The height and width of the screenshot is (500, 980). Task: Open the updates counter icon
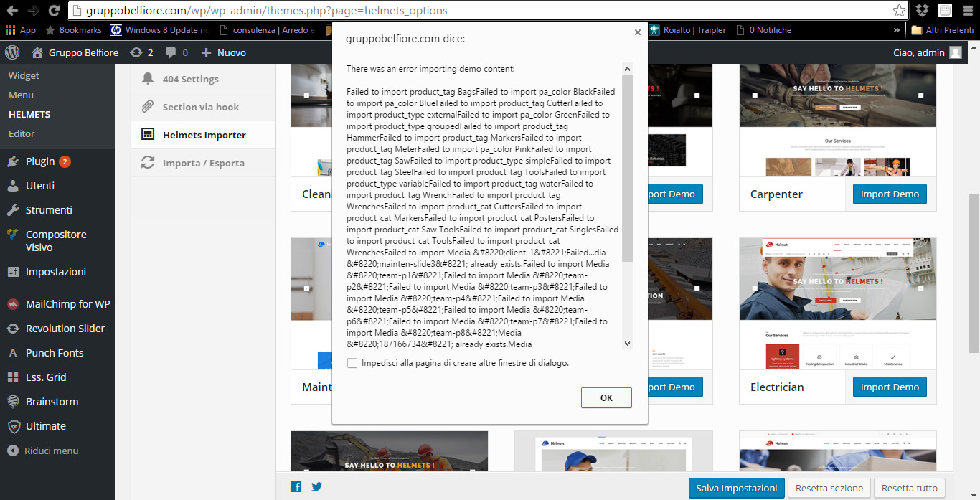141,52
